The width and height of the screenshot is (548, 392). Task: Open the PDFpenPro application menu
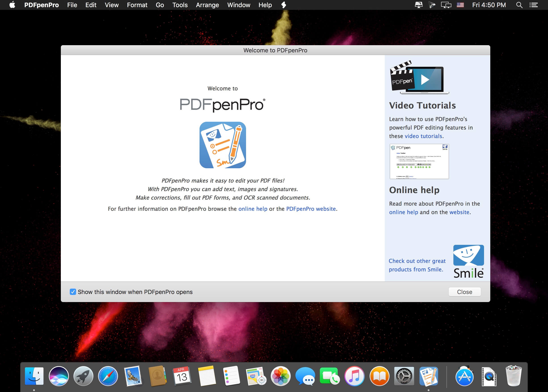click(42, 5)
